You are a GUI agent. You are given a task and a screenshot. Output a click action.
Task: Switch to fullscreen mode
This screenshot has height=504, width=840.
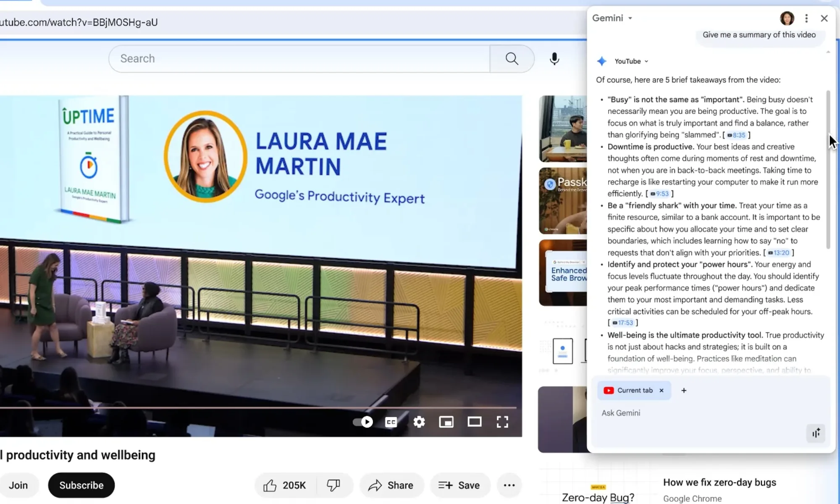pyautogui.click(x=502, y=422)
